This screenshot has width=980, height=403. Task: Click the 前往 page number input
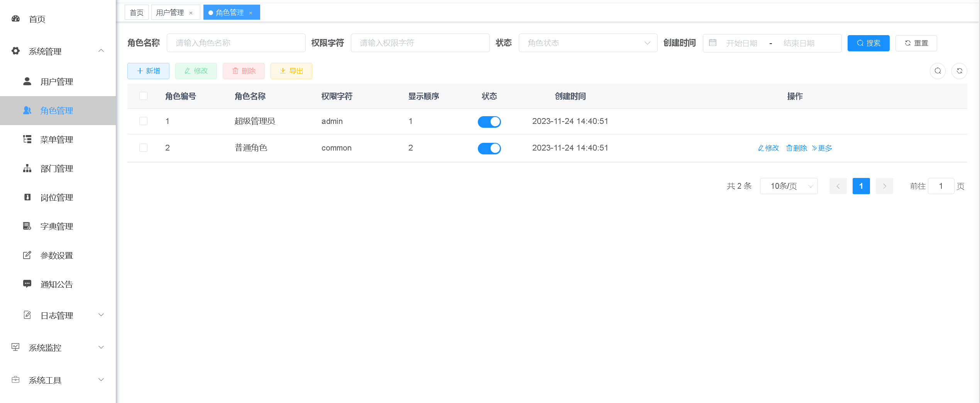(x=941, y=186)
